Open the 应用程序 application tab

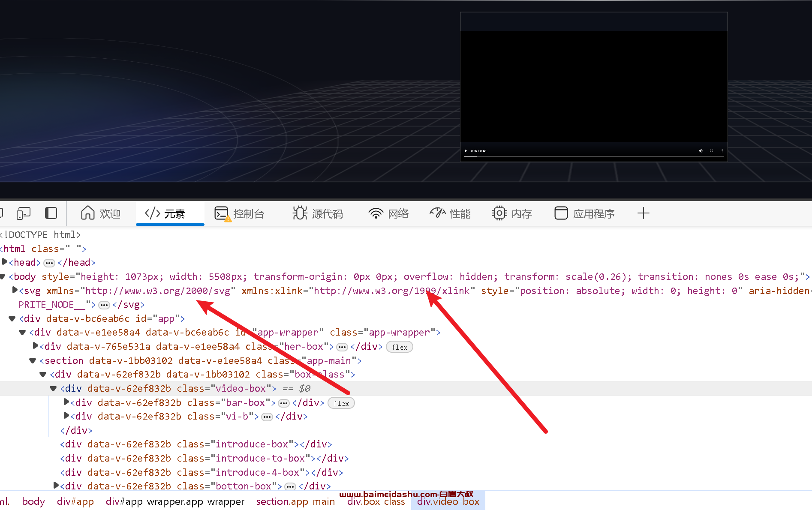pos(585,213)
